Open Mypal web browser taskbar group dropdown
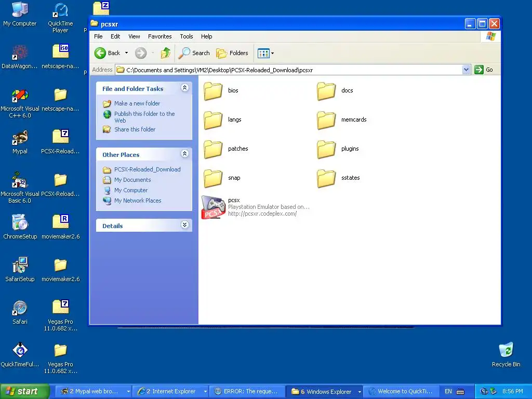Image resolution: width=532 pixels, height=399 pixels. click(x=128, y=392)
